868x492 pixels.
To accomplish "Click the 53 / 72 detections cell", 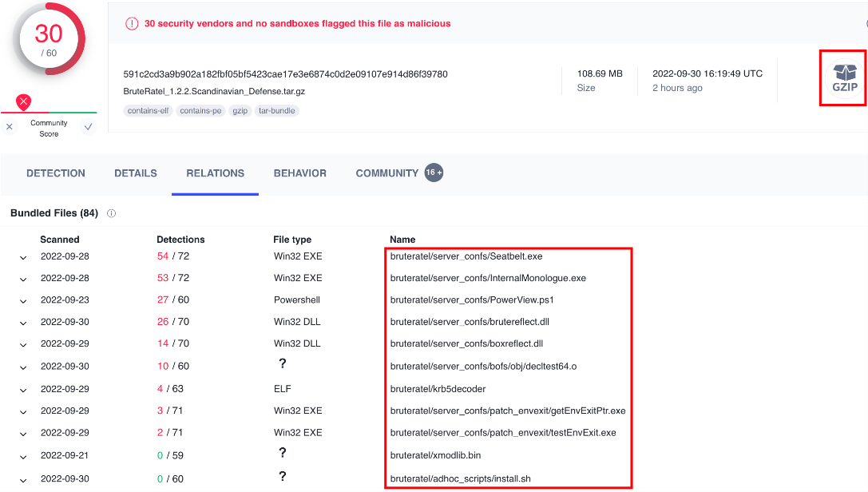I will click(173, 278).
